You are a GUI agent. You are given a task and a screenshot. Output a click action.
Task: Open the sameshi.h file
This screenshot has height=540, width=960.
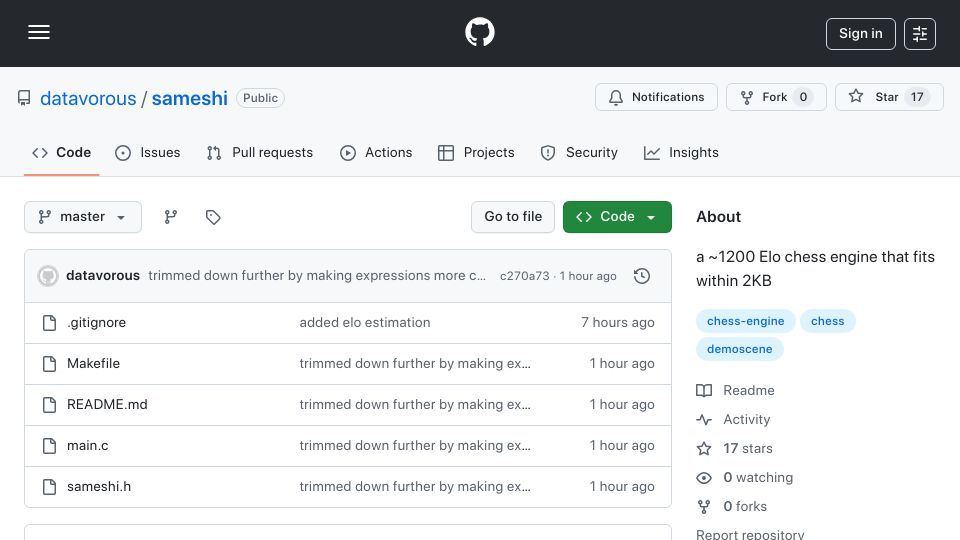99,487
